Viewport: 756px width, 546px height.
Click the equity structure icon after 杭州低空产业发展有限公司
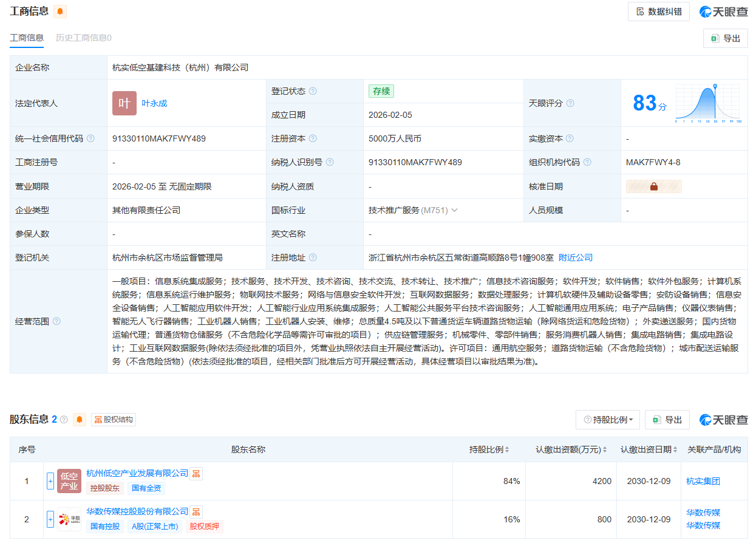coord(196,473)
